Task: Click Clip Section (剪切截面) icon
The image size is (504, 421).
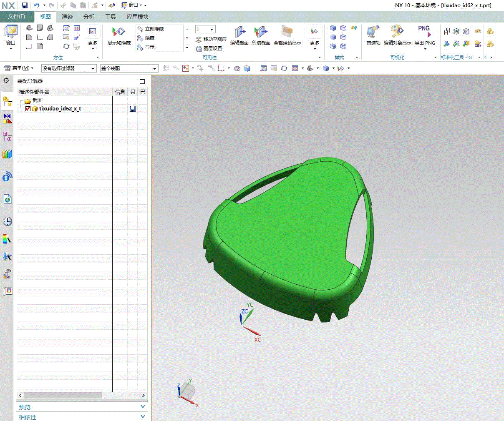Action: (261, 36)
